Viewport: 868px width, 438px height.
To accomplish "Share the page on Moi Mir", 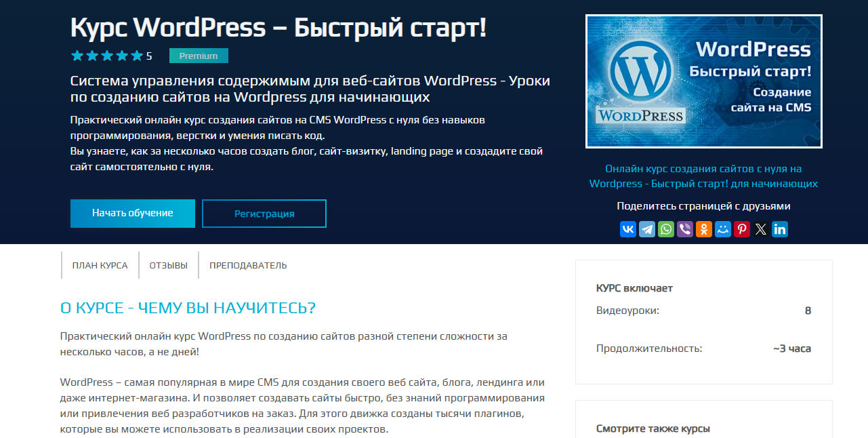I will coord(723,229).
